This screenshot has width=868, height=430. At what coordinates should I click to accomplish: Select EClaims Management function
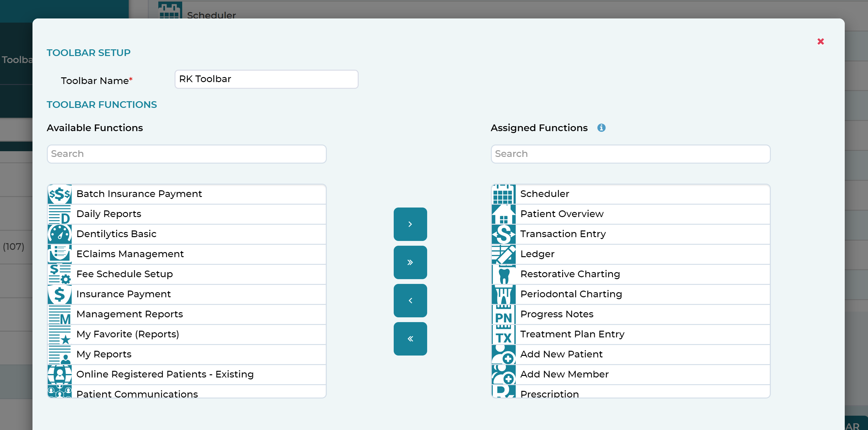click(x=187, y=254)
